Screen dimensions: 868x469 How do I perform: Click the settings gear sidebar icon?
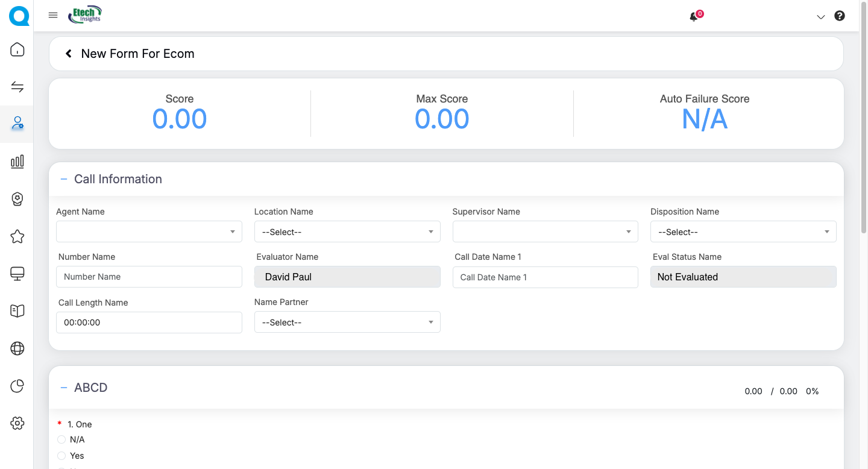pyautogui.click(x=17, y=423)
